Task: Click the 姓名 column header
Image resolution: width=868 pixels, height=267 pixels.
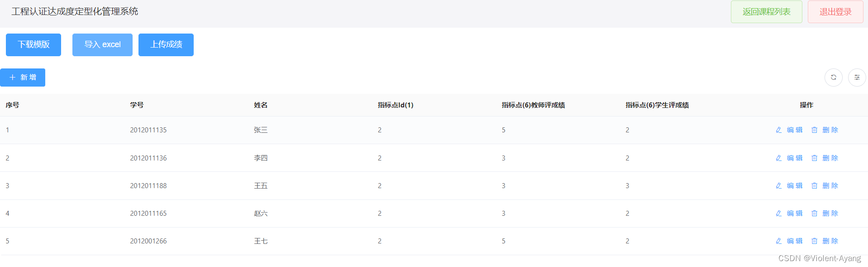Action: 261,105
